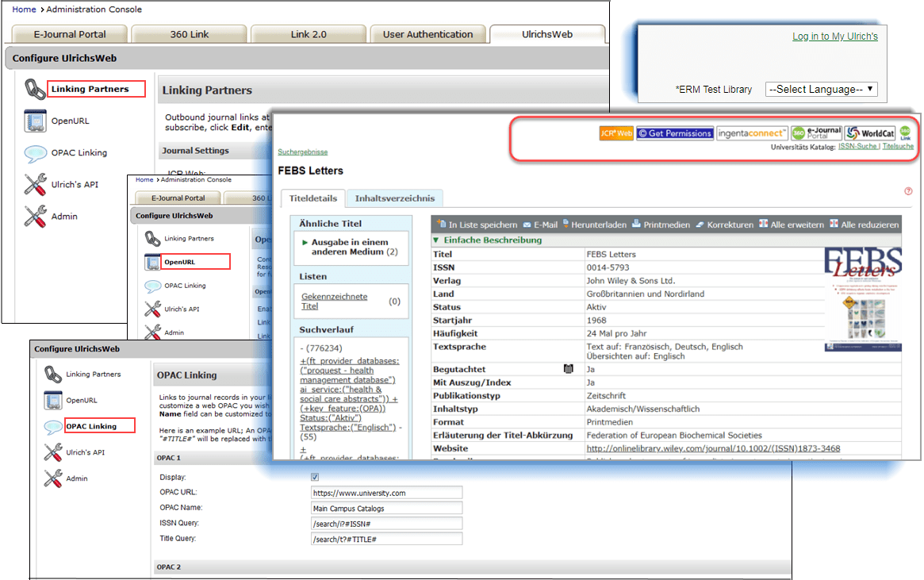Click the Ulrich's API tools icon in the top console

[x=36, y=185]
